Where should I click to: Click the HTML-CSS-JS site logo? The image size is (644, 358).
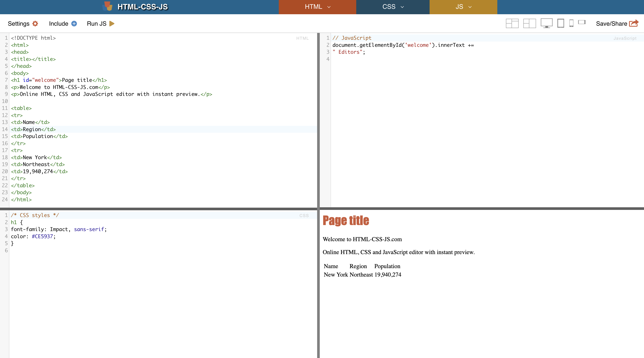[x=108, y=7]
